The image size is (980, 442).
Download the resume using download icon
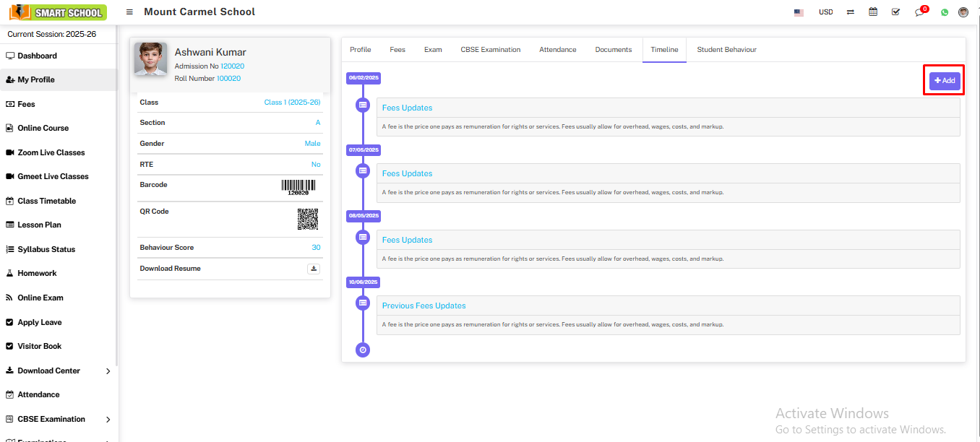coord(314,269)
